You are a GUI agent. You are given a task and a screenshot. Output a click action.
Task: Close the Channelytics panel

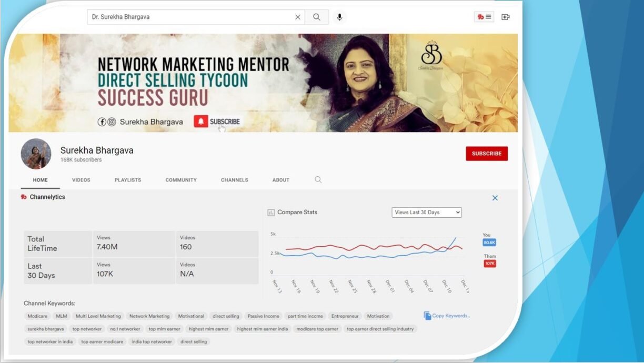[x=495, y=198]
